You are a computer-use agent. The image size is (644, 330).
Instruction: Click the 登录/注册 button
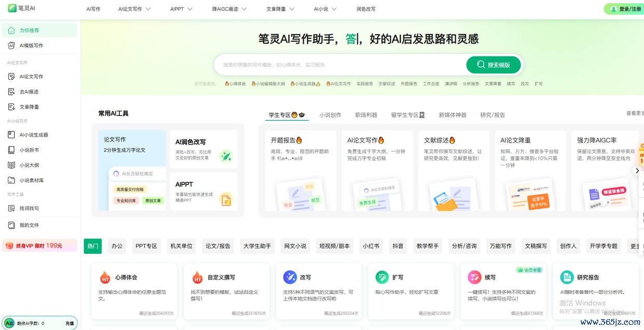pyautogui.click(x=625, y=9)
